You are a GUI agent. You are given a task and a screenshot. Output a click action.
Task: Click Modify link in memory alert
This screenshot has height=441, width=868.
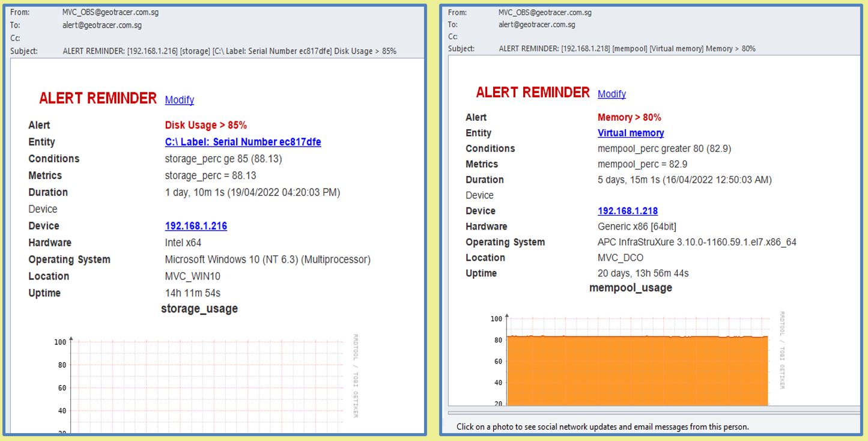point(612,94)
